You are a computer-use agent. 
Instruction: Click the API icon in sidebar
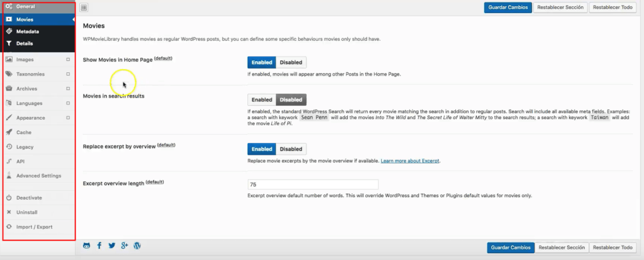(9, 161)
